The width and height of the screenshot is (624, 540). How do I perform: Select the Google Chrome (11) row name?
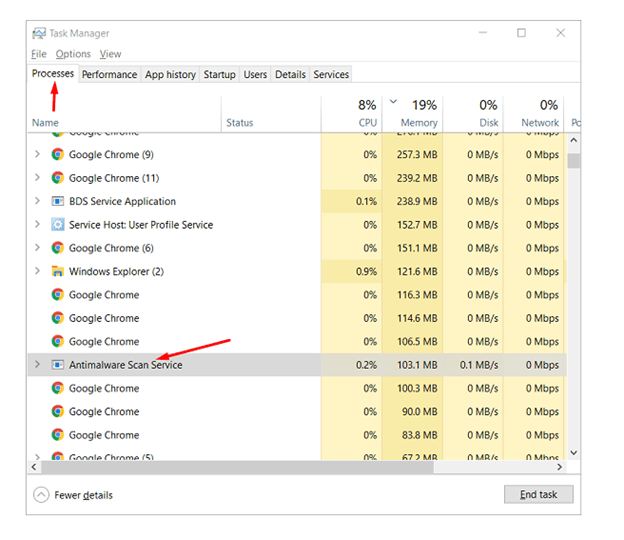pyautogui.click(x=114, y=178)
